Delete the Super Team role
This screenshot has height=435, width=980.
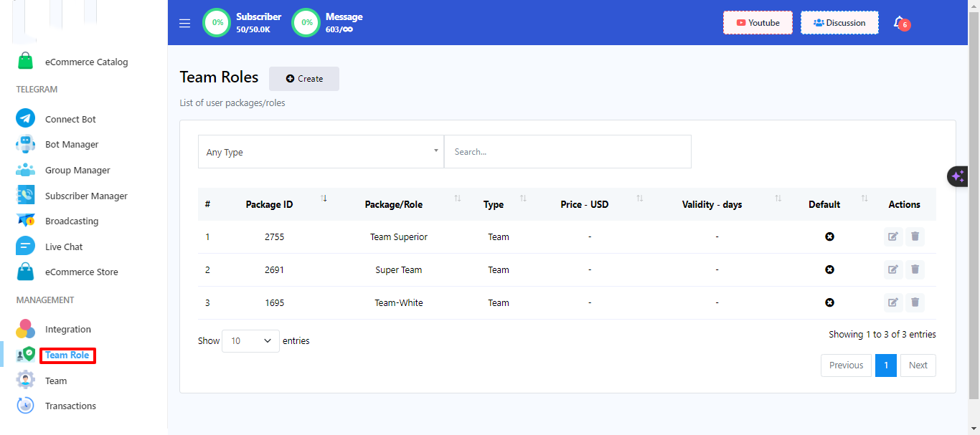pos(915,269)
